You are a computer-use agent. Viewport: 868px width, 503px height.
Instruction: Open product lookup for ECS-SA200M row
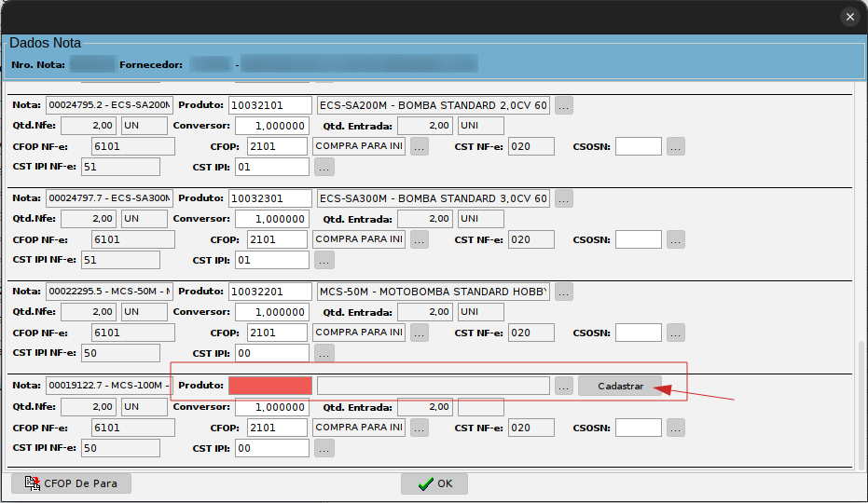(x=564, y=105)
